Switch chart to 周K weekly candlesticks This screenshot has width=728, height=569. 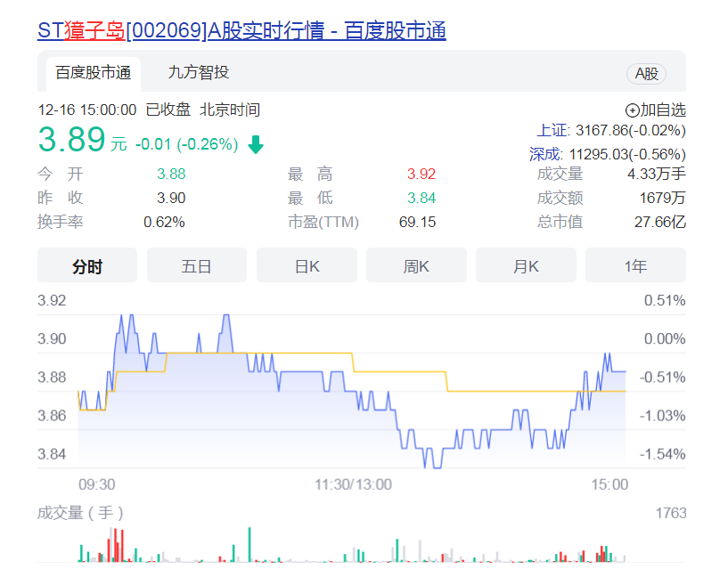coord(416,265)
